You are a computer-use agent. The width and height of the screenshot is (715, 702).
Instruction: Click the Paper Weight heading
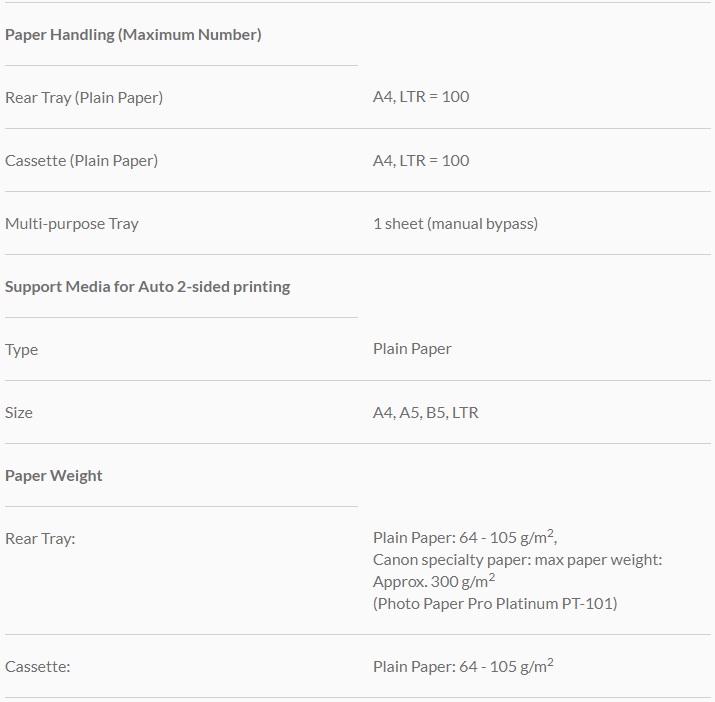click(54, 476)
